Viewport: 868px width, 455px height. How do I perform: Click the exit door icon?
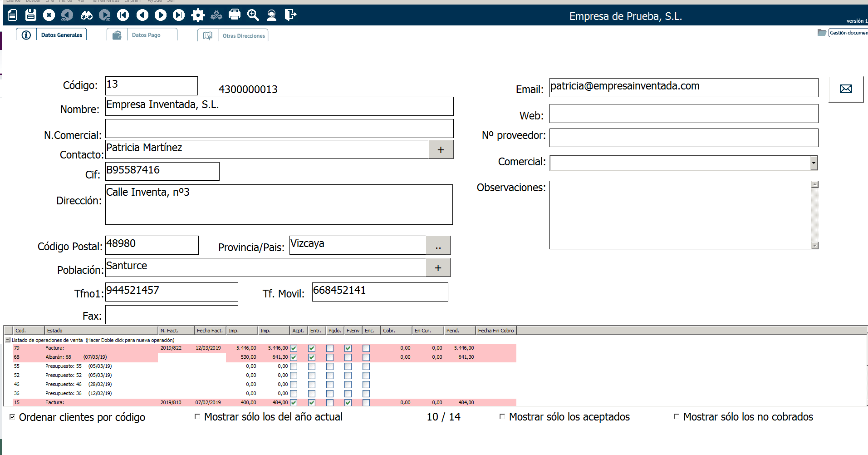(x=290, y=15)
